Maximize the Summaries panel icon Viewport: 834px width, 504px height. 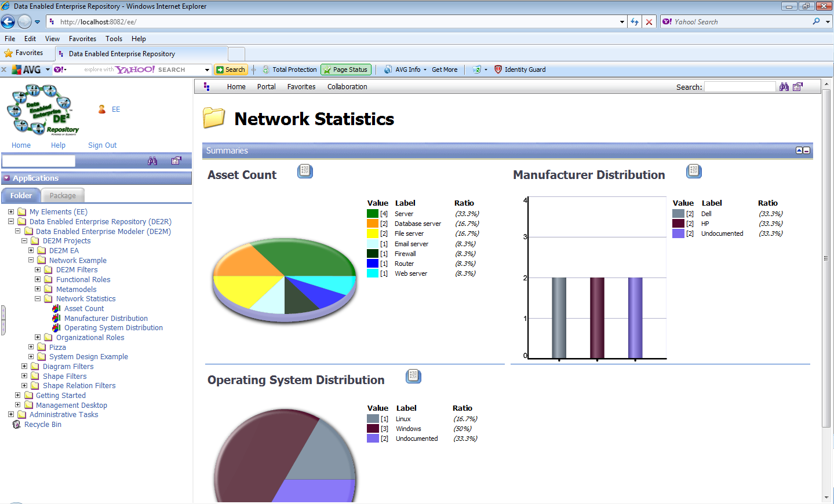799,151
